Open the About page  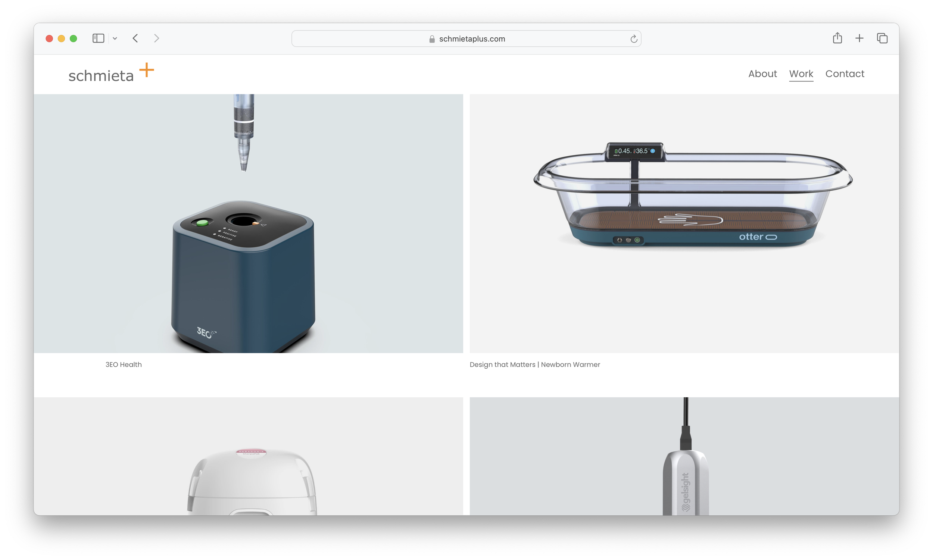762,73
